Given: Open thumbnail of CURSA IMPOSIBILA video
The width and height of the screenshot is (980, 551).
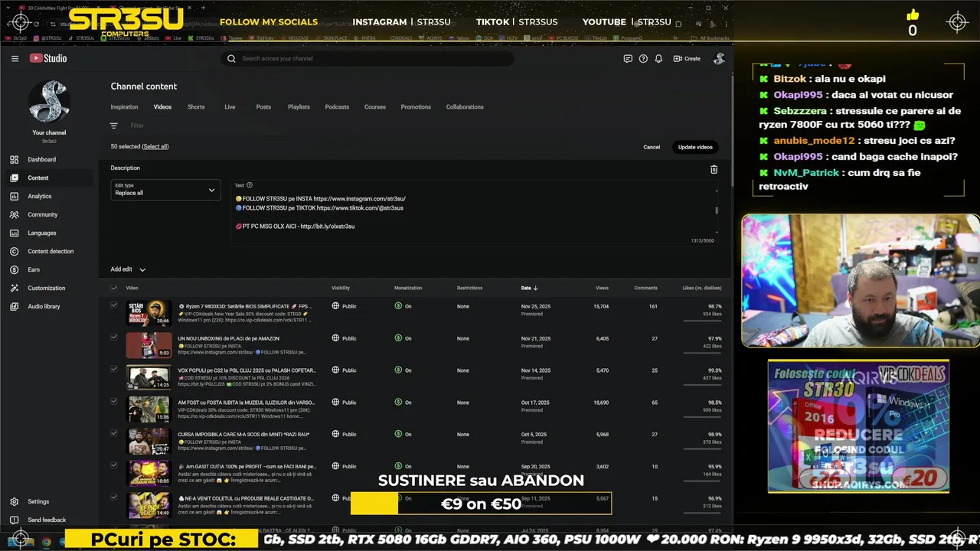Looking at the screenshot, I should pyautogui.click(x=149, y=442).
